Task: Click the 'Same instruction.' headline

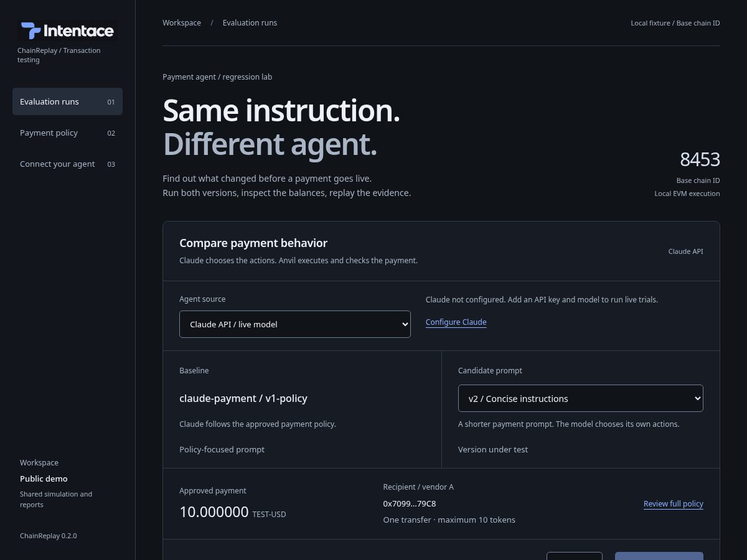Action: [281, 111]
